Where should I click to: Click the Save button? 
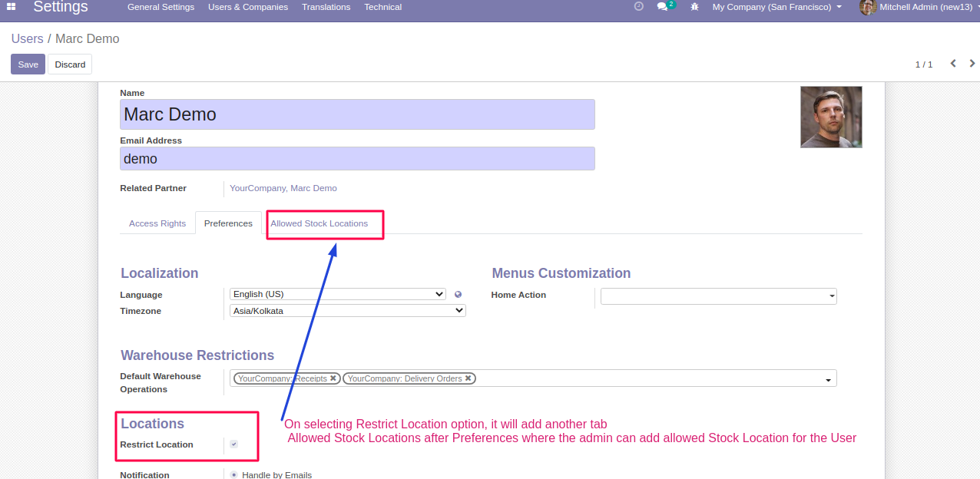28,64
